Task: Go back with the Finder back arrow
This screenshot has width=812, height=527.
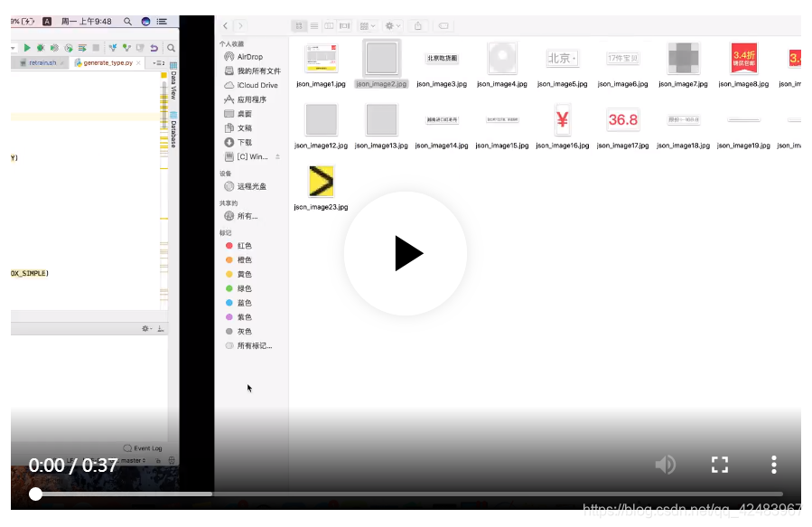Action: coord(225,25)
